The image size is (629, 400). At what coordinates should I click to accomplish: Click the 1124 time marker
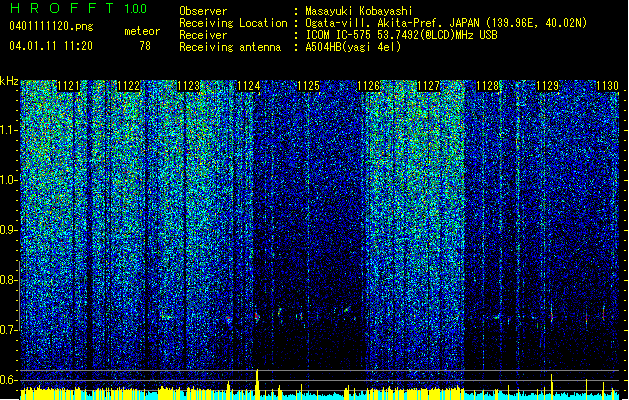249,86
